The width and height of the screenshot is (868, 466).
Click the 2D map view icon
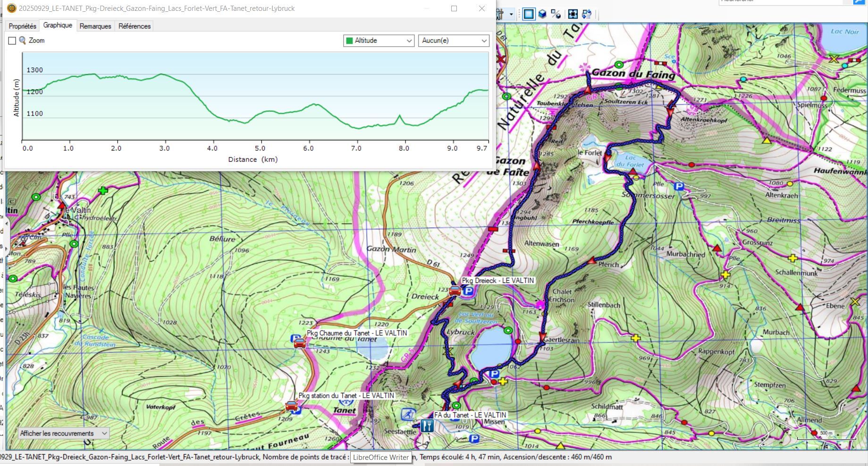529,14
